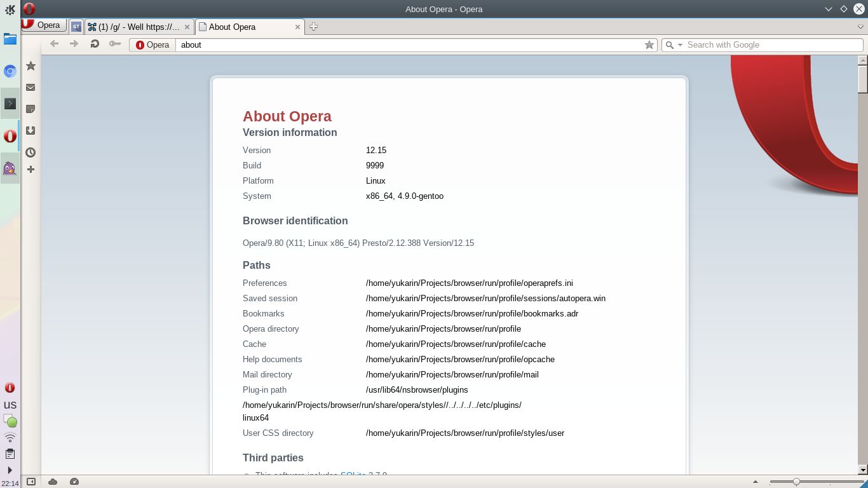Screen dimensions: 868x488
Task: Expand the search engine dropdown arrow
Action: click(x=680, y=45)
